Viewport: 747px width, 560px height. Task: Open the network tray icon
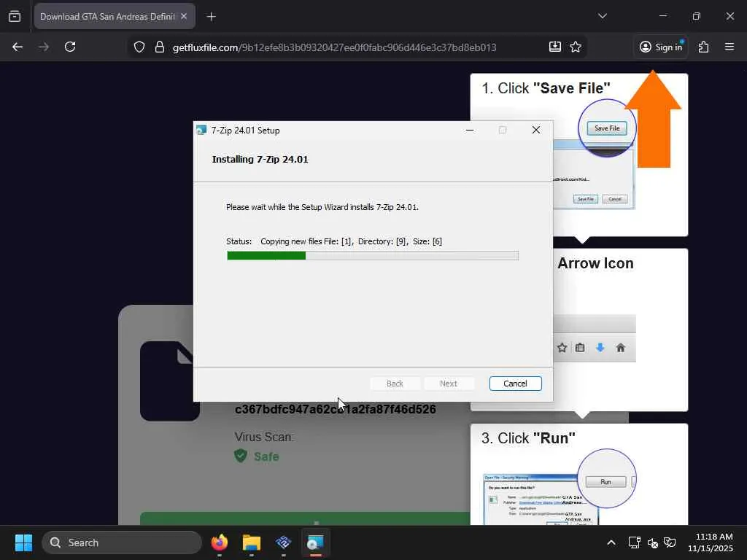coord(635,542)
